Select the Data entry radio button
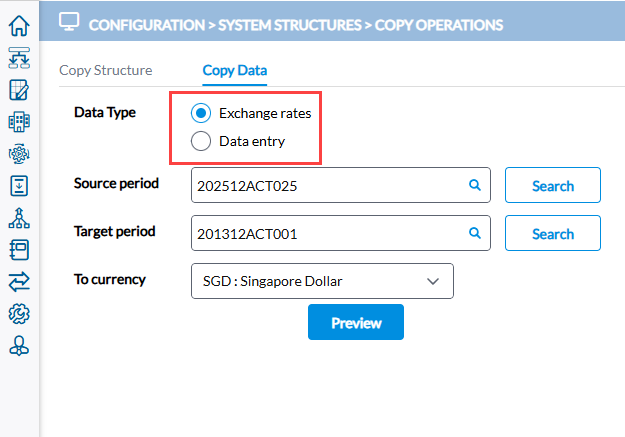This screenshot has width=625, height=437. (x=201, y=141)
